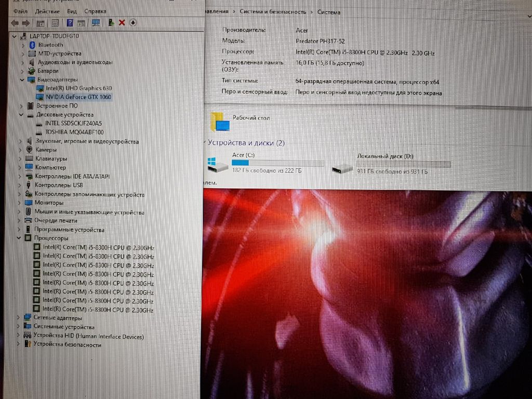Open Система и безопасность breadcrumb
The height and width of the screenshot is (399, 532).
(x=273, y=11)
